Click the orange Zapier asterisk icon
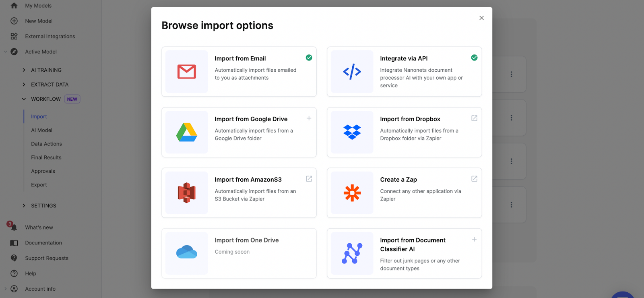644x298 pixels. pos(352,193)
